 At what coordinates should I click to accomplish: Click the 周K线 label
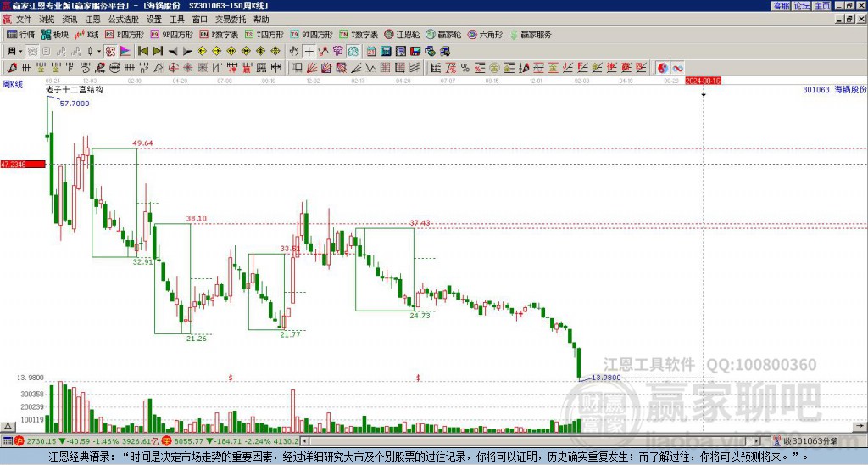[x=13, y=85]
